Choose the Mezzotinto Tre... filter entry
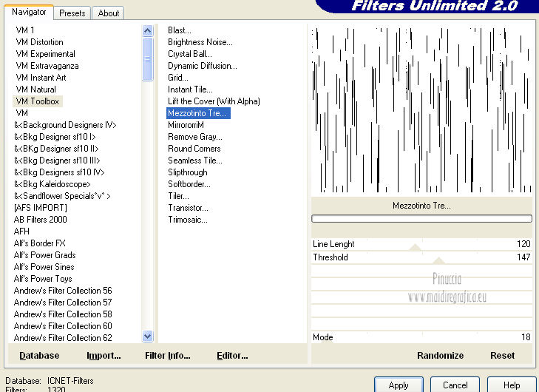The width and height of the screenshot is (539, 392). tap(198, 113)
